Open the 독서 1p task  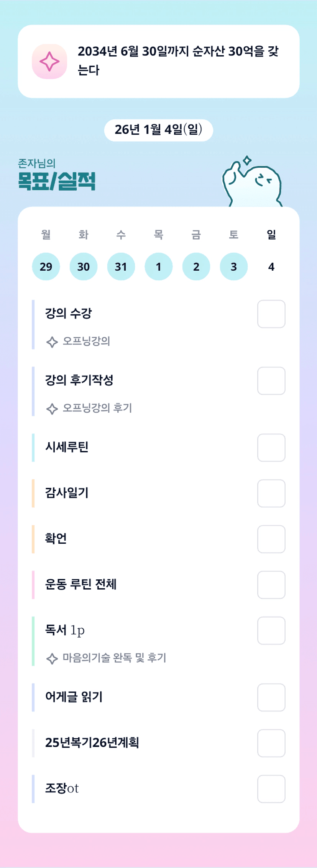click(65, 630)
